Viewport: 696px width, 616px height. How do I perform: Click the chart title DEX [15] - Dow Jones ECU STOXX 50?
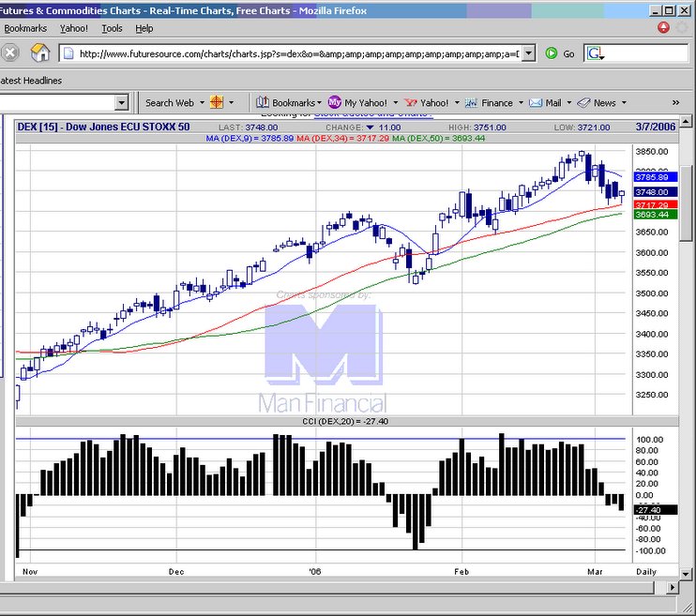point(103,127)
